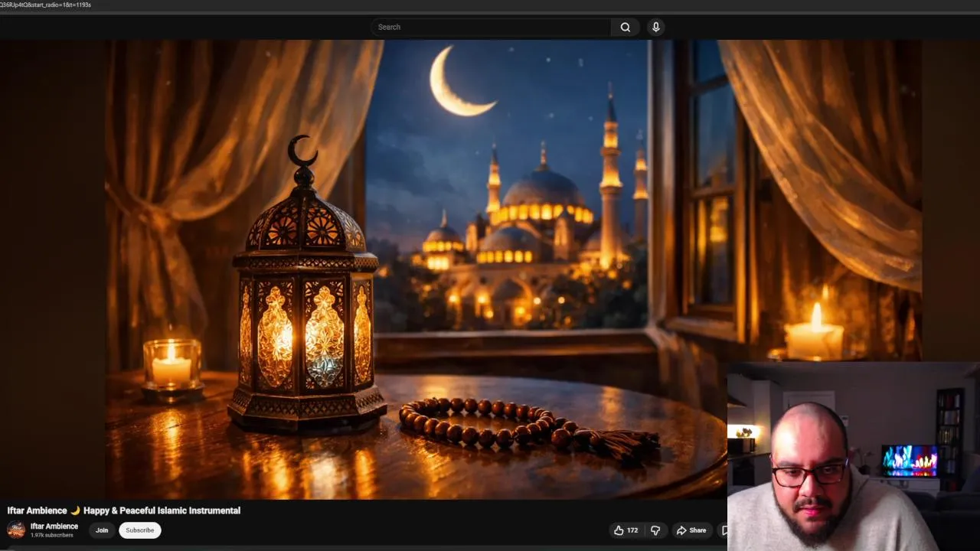
Task: Like the video with thumbs up icon
Action: (626, 530)
